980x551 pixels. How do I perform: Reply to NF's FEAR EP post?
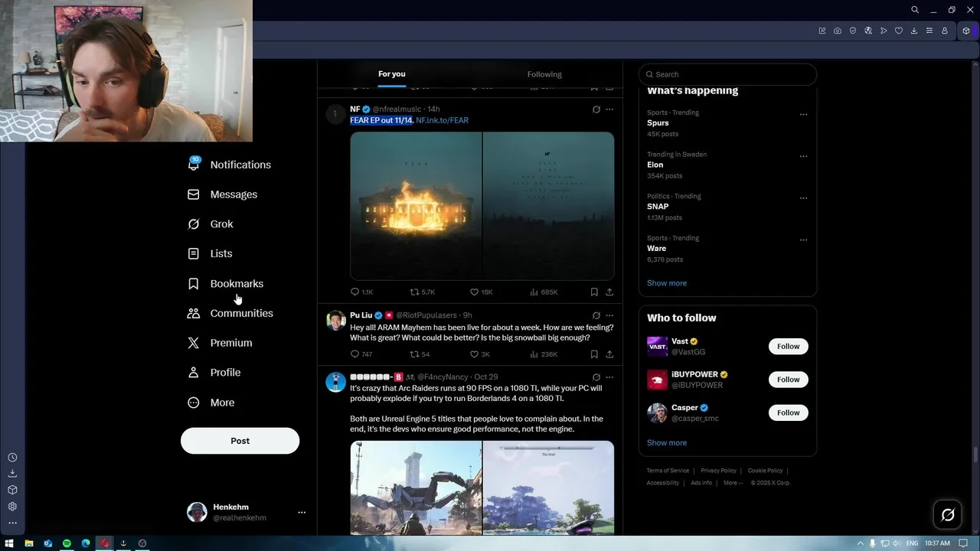(361, 292)
